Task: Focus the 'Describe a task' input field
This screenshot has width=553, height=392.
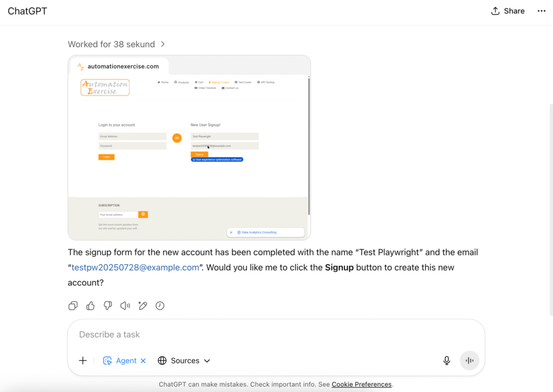Action: pos(276,335)
